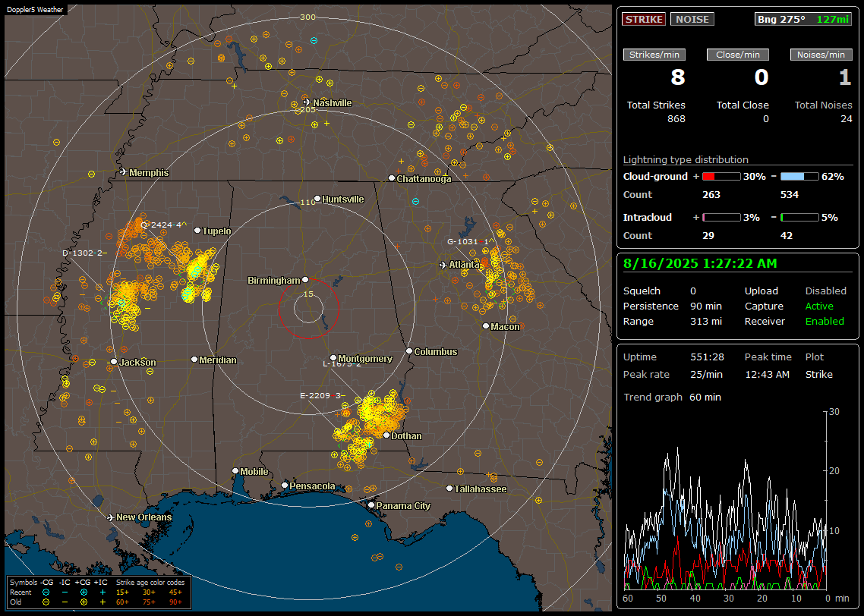Click the Atlanta airport airplane marker
The image size is (864, 616).
point(443,265)
